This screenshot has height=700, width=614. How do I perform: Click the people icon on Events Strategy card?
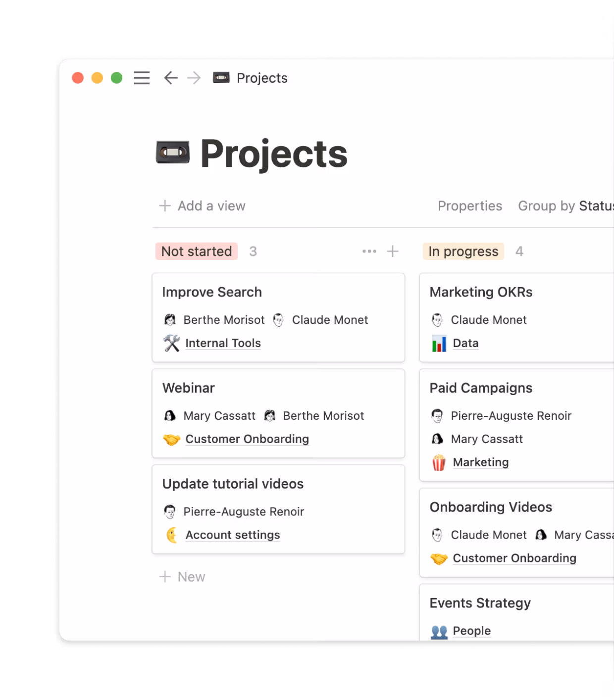tap(438, 631)
